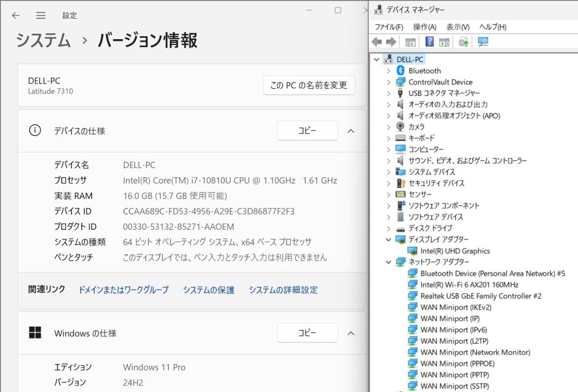Open システムの詳細設定 link
Image resolution: width=578 pixels, height=392 pixels.
283,290
